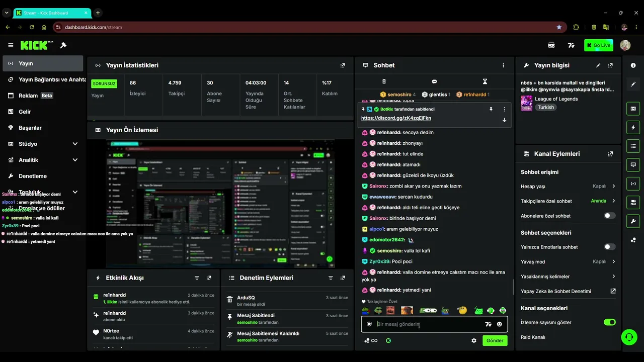Image resolution: width=644 pixels, height=362 pixels.
Task: Open the Reklam Beta page
Action: coord(43,96)
